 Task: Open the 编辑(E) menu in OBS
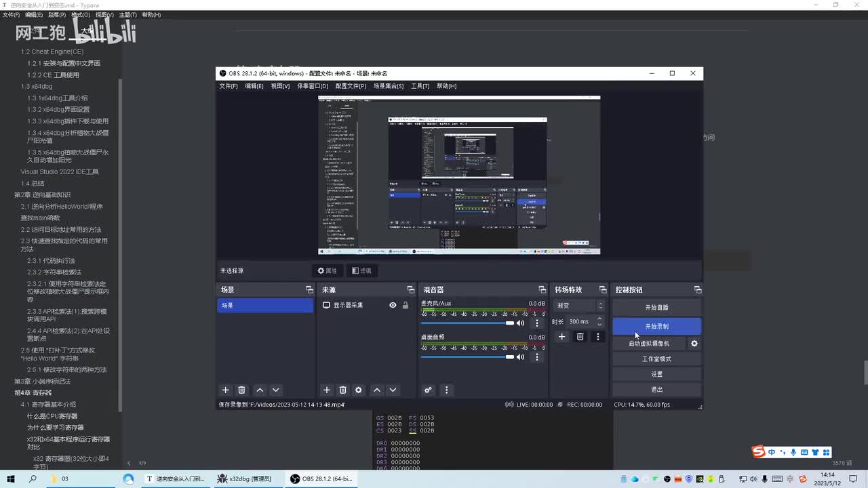tap(254, 86)
